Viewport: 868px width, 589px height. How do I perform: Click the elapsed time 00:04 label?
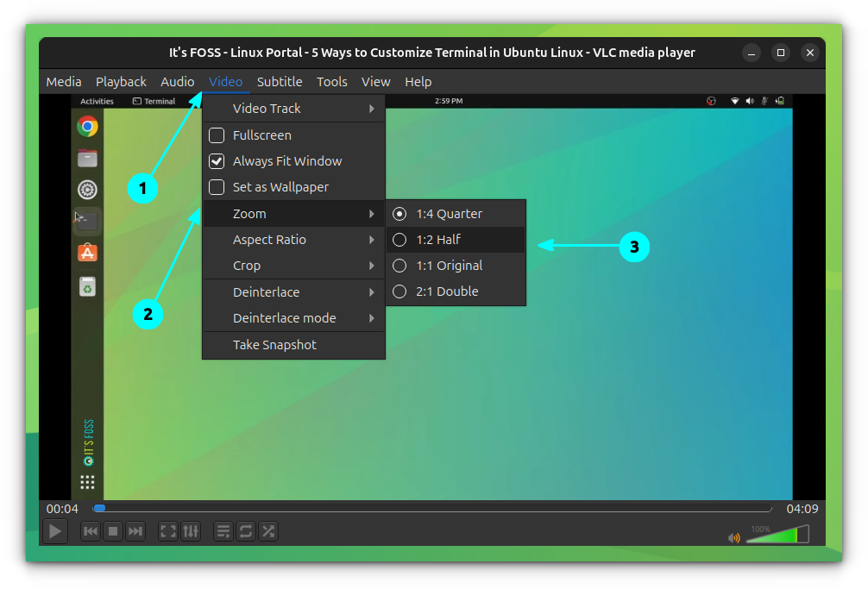coord(62,509)
